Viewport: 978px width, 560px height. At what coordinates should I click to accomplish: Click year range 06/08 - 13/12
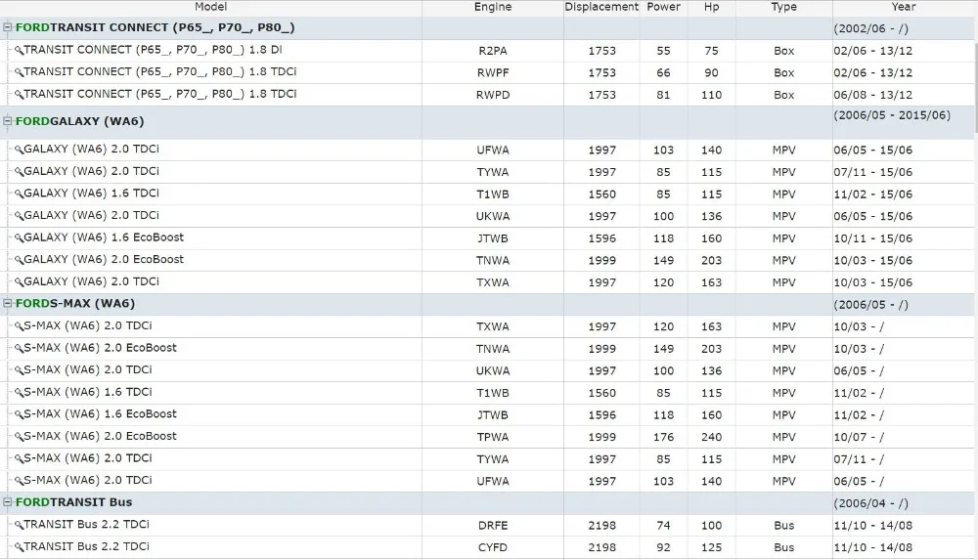[x=872, y=96]
